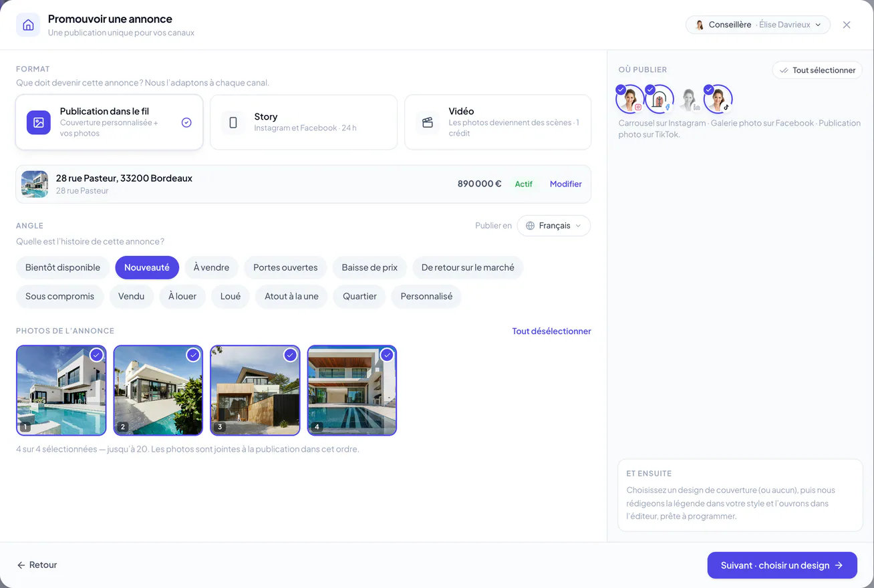
Task: Click the 890 000 € price
Action: coord(479,184)
